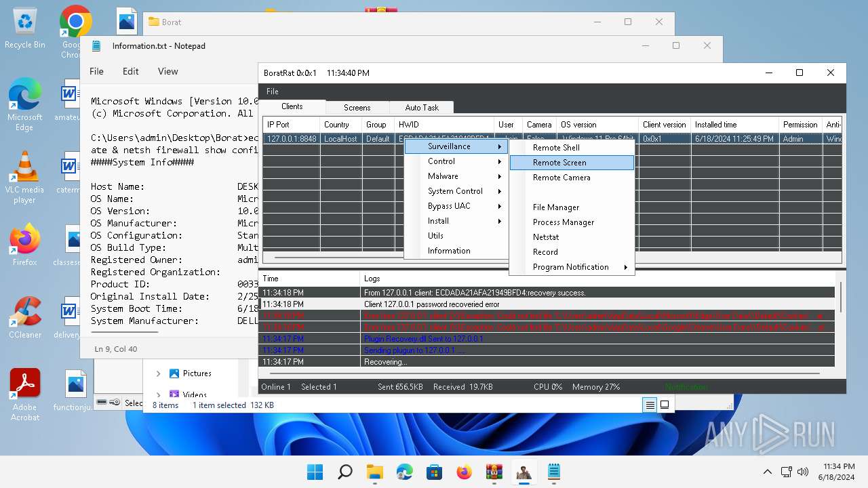Open the network tray icon
The height and width of the screenshot is (488, 868).
click(787, 472)
